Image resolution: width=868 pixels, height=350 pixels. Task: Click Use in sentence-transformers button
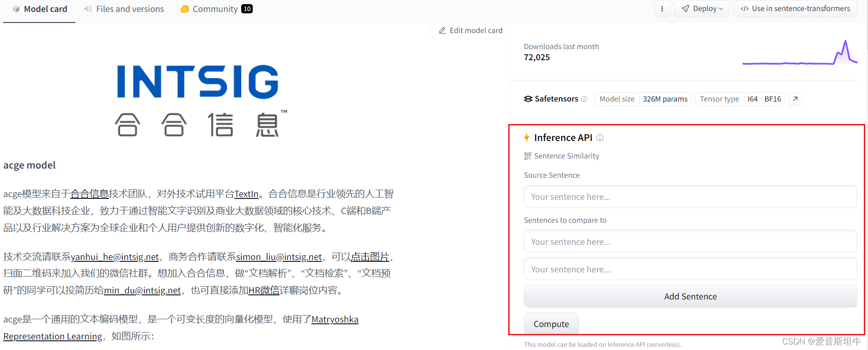[x=795, y=9]
